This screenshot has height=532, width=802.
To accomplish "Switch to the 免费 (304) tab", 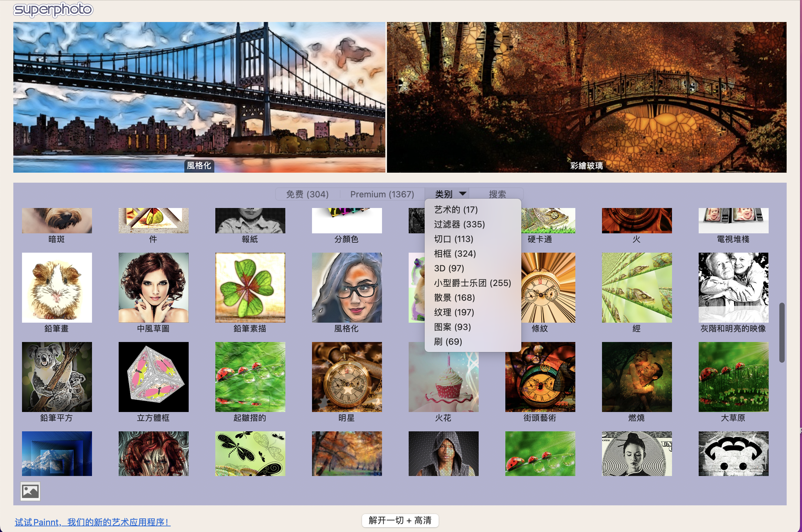I will pos(307,194).
